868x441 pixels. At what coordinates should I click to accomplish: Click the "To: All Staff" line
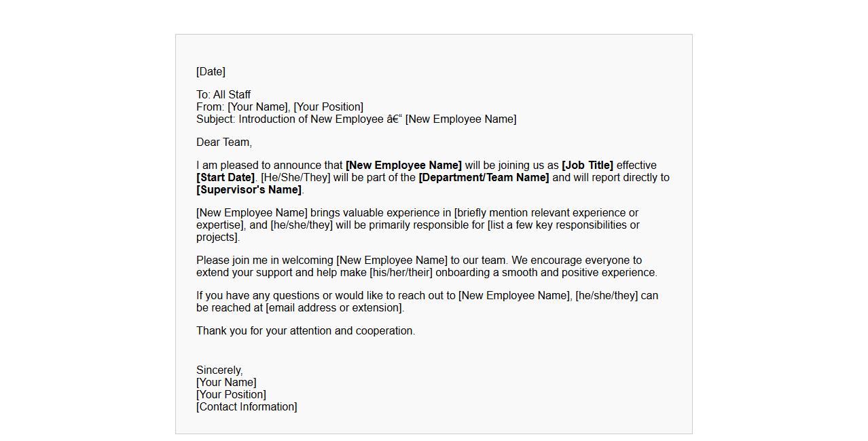(x=223, y=95)
